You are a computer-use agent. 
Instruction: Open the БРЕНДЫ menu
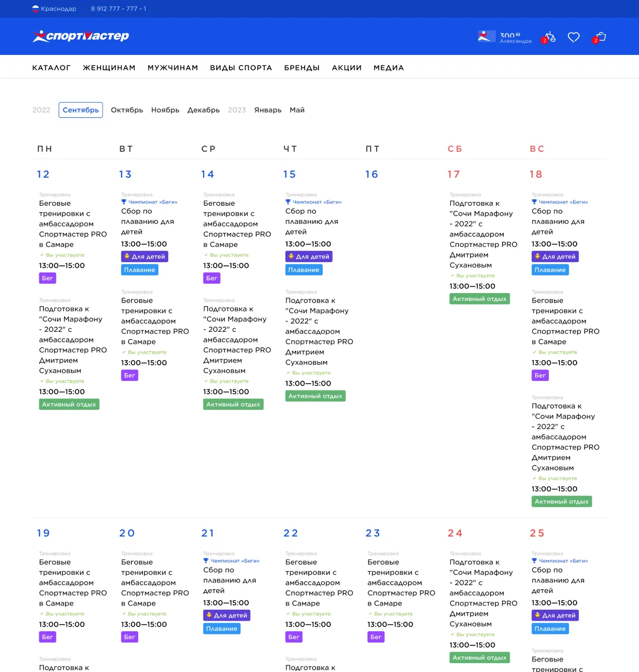pos(302,68)
